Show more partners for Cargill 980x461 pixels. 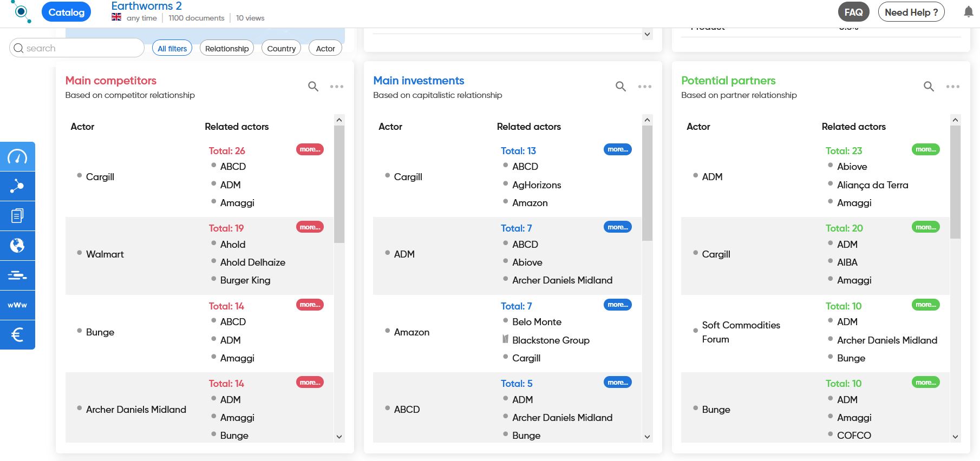pos(926,227)
